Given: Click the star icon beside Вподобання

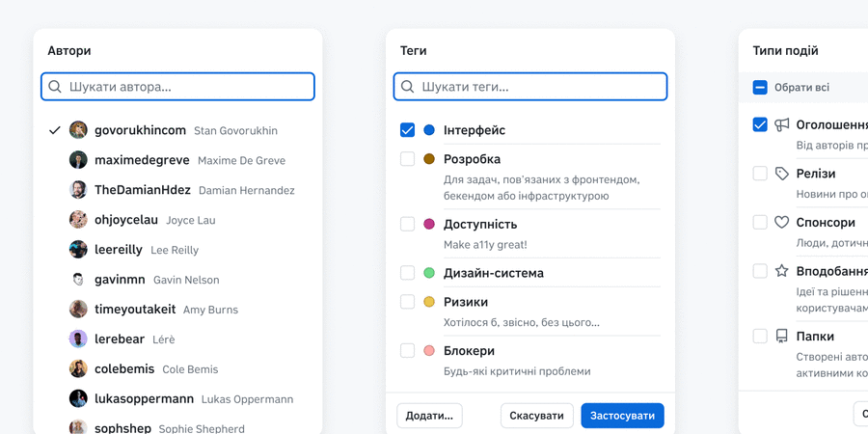Looking at the screenshot, I should click(782, 271).
